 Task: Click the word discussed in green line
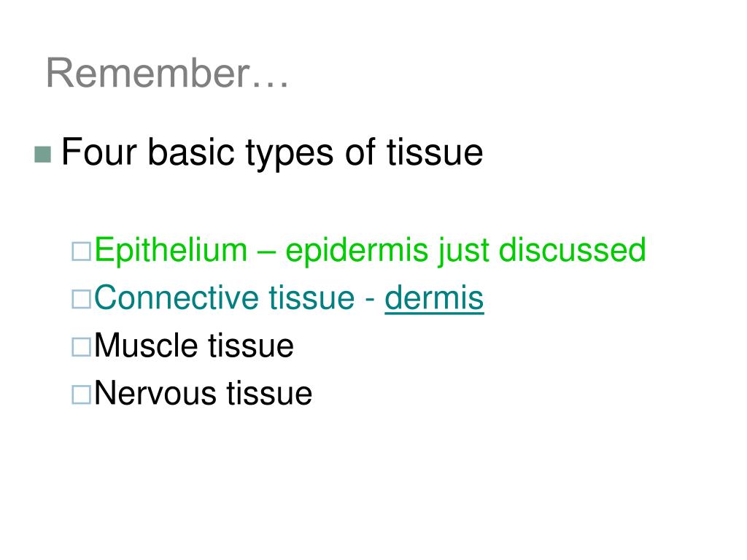(x=572, y=249)
